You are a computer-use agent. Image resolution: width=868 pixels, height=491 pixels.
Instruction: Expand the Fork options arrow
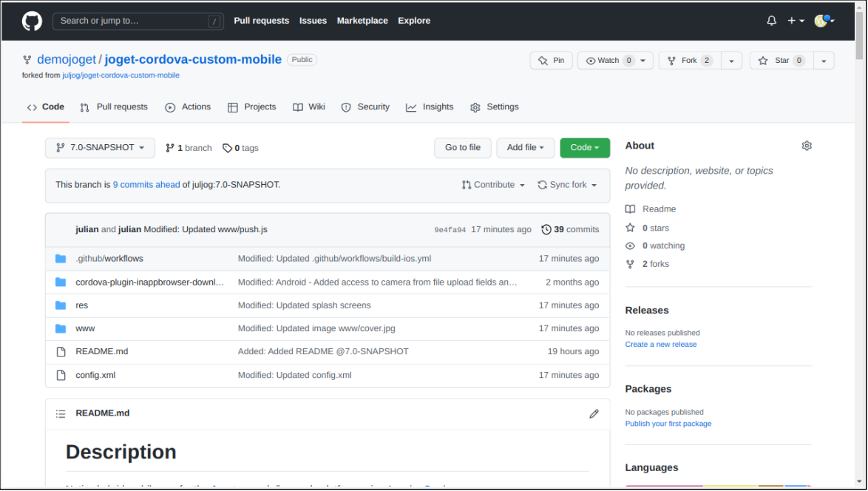click(731, 61)
